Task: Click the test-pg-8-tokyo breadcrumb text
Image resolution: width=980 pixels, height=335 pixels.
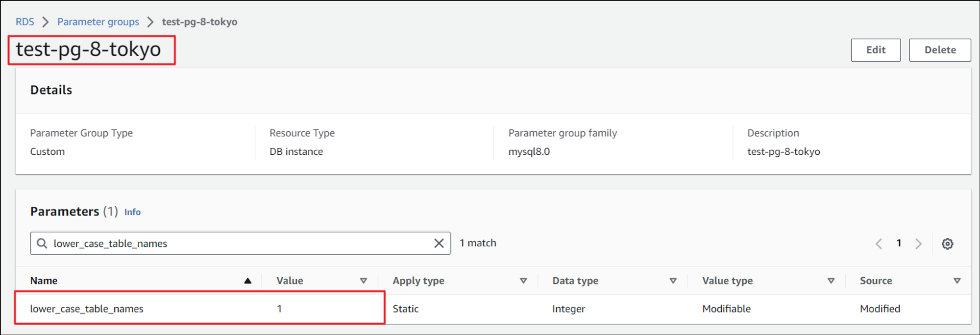Action: pos(199,22)
